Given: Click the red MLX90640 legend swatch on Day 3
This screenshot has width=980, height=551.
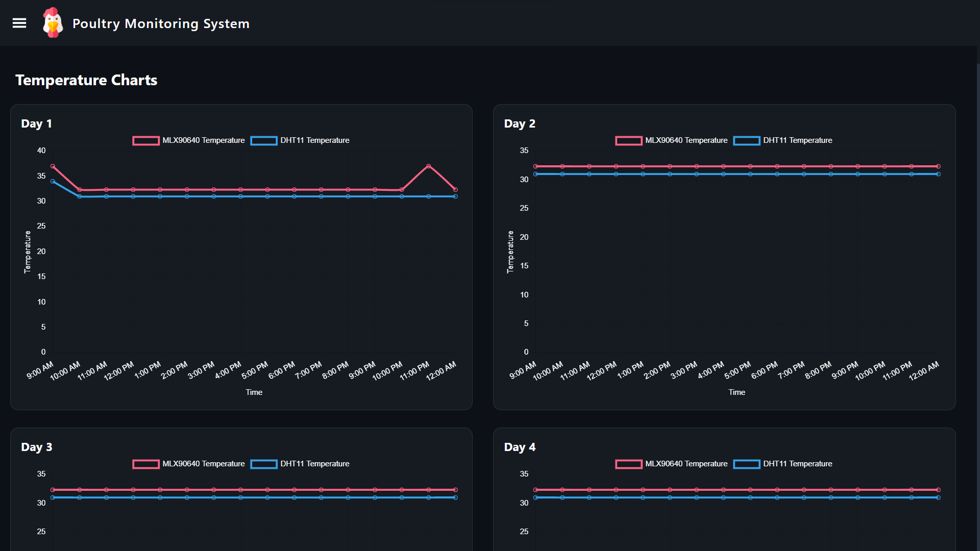Looking at the screenshot, I should 145,464.
